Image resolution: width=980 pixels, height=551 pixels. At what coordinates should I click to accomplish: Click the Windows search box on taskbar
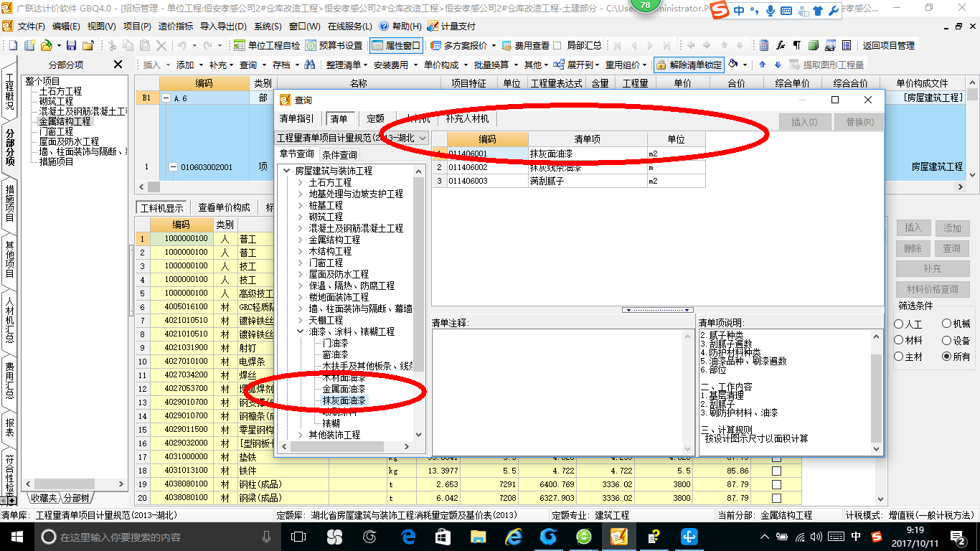coord(156,537)
